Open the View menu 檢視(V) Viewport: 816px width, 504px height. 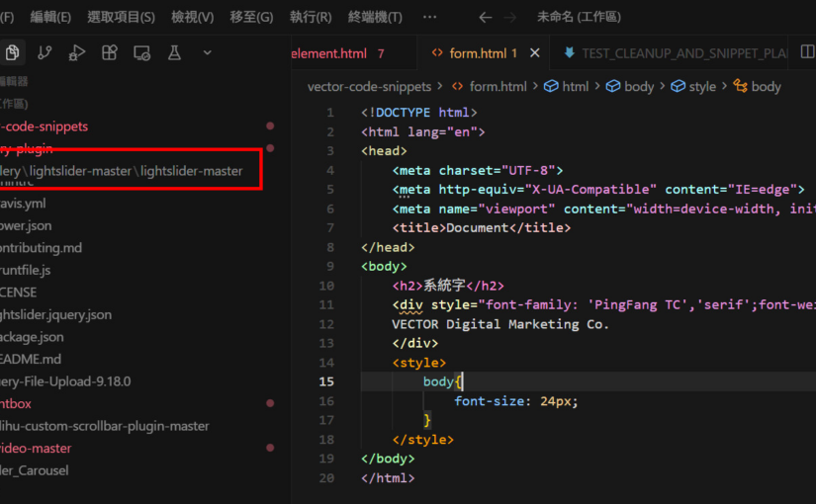(193, 17)
